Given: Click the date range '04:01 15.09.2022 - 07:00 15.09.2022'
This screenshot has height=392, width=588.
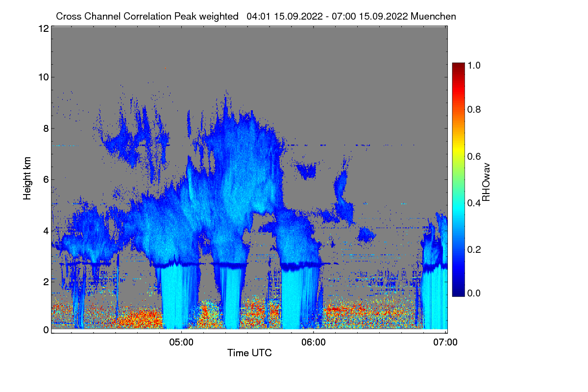Looking at the screenshot, I should (x=327, y=16).
